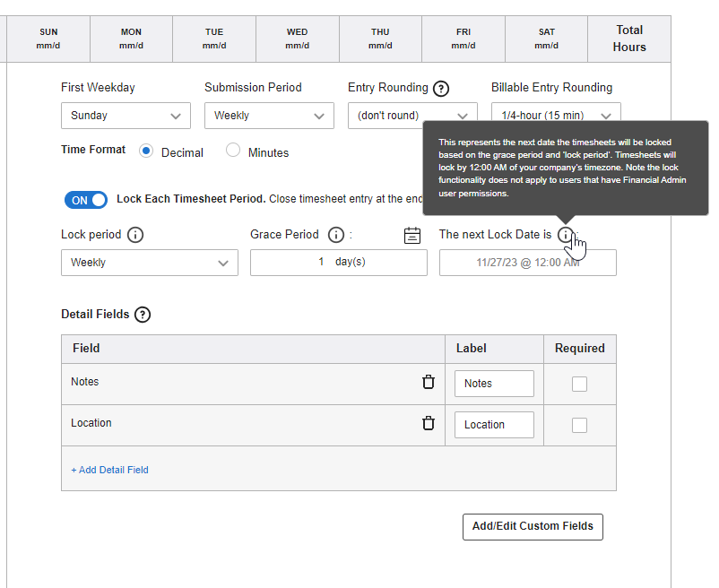Click the Detail Fields help icon
Image resolution: width=719 pixels, height=588 pixels.
coord(143,315)
